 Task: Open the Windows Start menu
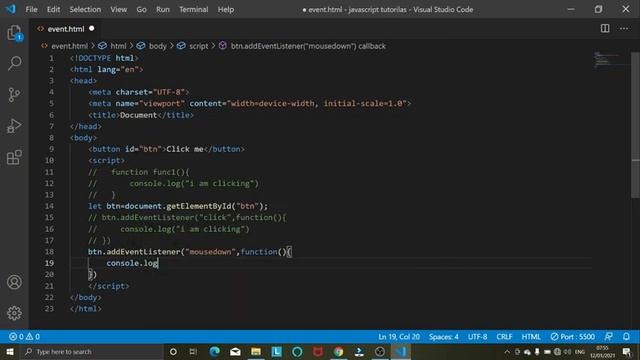click(x=10, y=351)
